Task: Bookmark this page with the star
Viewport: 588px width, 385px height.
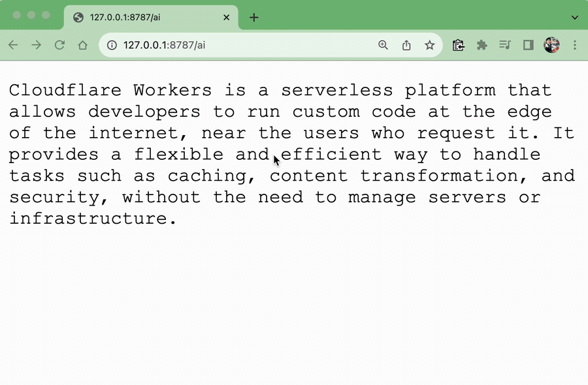Action: tap(429, 45)
